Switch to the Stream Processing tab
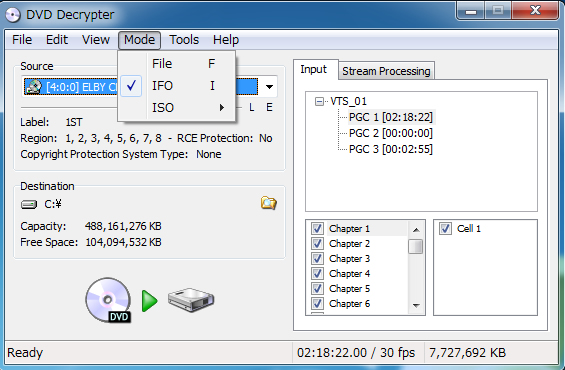 tap(386, 71)
